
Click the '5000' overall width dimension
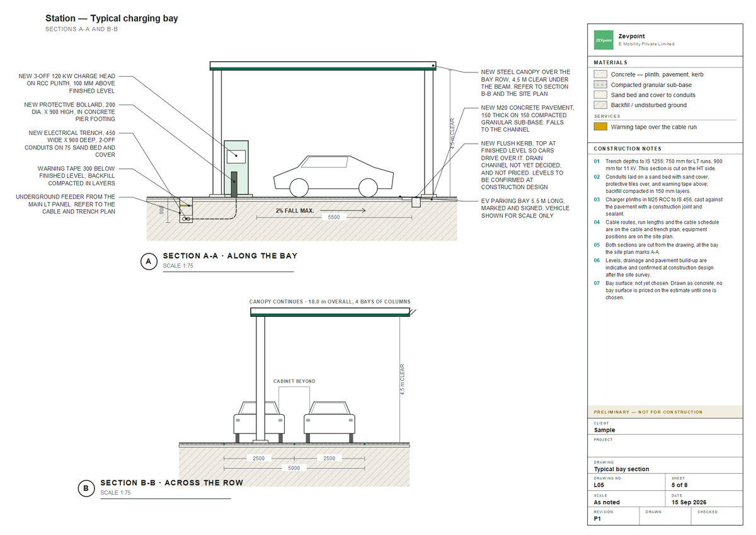point(294,468)
